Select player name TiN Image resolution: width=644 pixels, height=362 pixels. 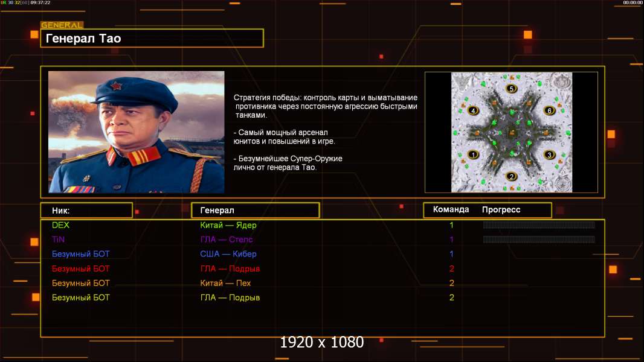coord(59,240)
